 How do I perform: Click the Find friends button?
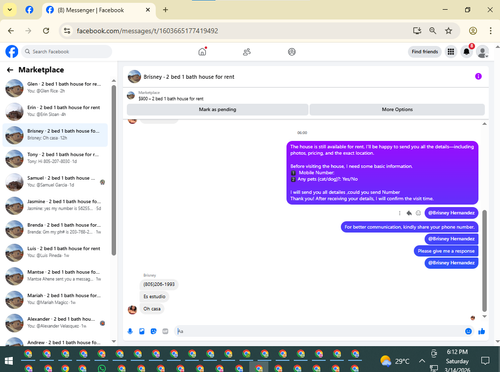(425, 52)
